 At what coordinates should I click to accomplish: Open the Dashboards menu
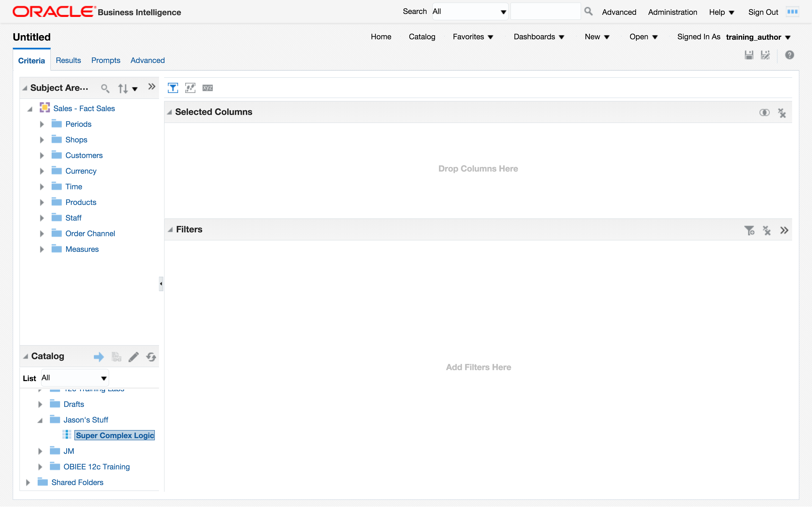[x=539, y=37]
